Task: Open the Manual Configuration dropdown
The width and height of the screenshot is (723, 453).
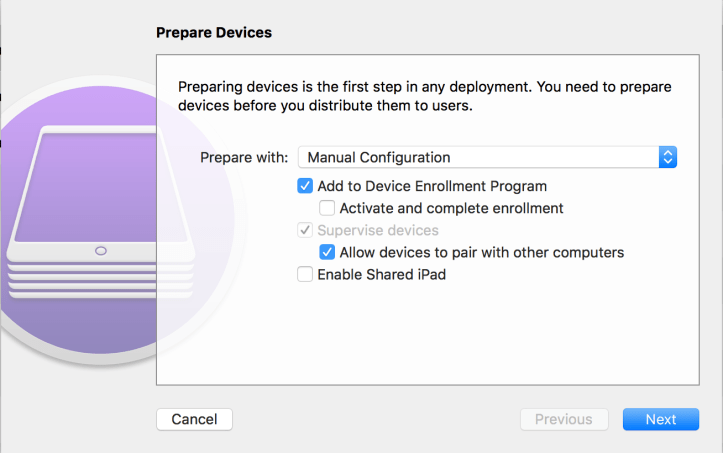Action: [x=478, y=157]
